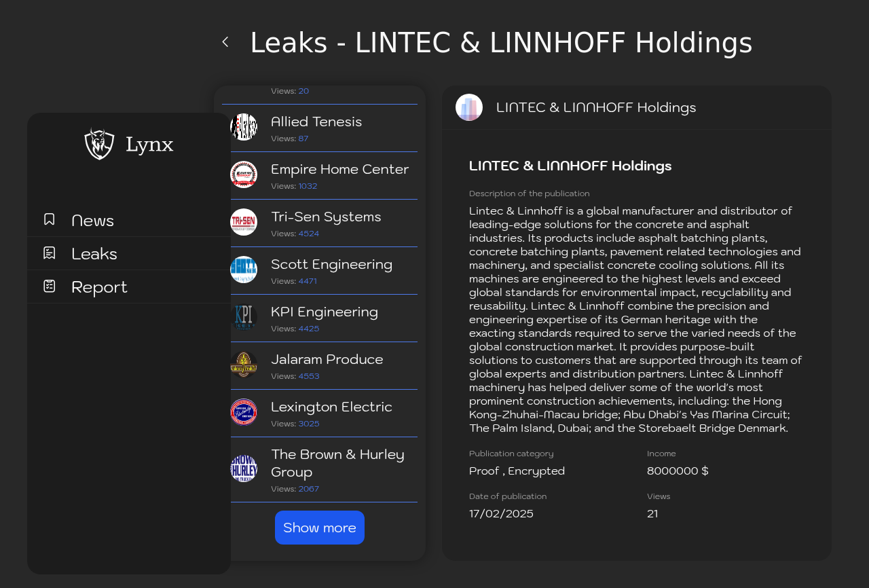Click the Lynx logo icon
The width and height of the screenshot is (869, 588).
tap(99, 143)
